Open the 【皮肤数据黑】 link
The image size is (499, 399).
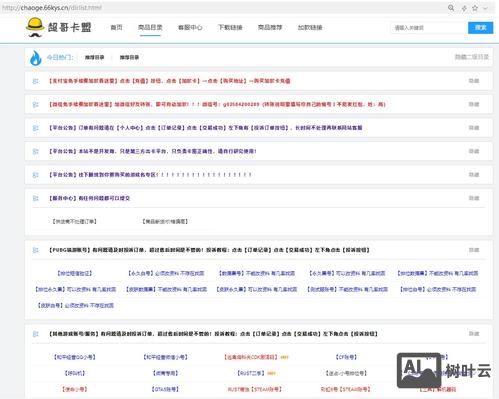click(x=166, y=289)
